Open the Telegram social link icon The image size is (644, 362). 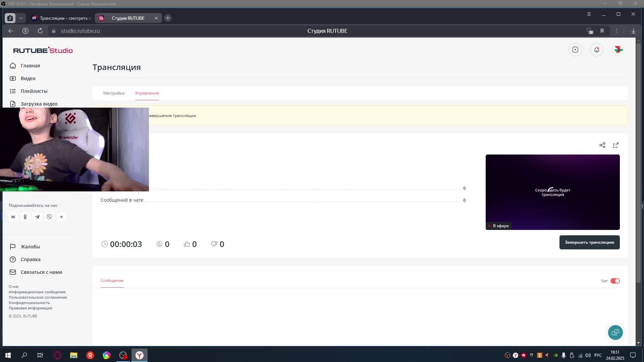tap(37, 217)
